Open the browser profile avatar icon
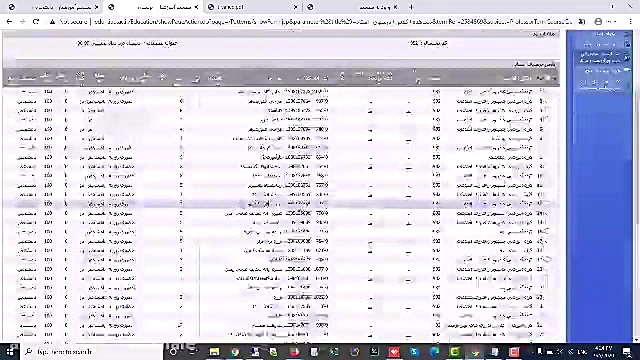The width and height of the screenshot is (640, 360). 598,22
